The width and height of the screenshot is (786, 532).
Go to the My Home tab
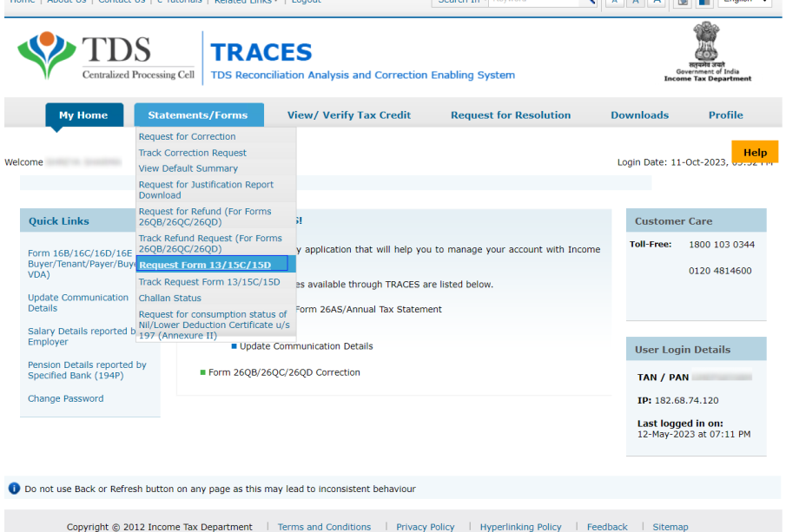click(x=83, y=115)
